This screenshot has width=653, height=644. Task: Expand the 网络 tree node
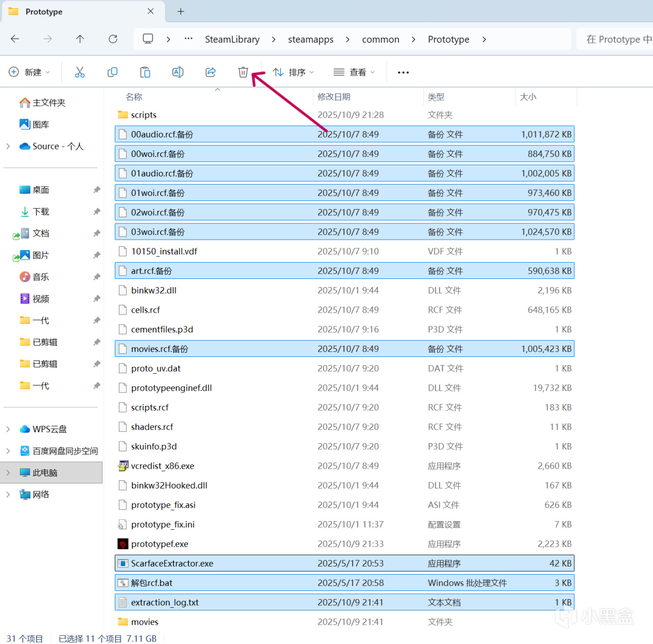(x=8, y=494)
